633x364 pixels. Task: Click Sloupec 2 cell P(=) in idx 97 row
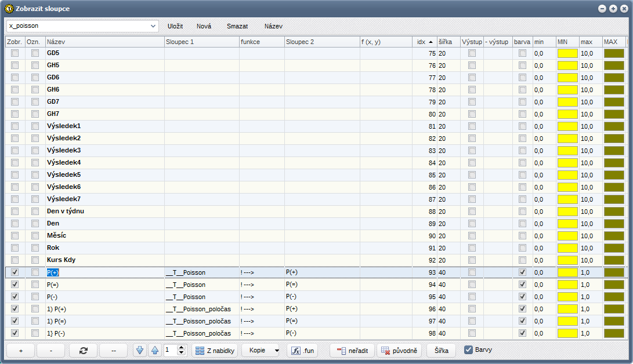point(322,321)
